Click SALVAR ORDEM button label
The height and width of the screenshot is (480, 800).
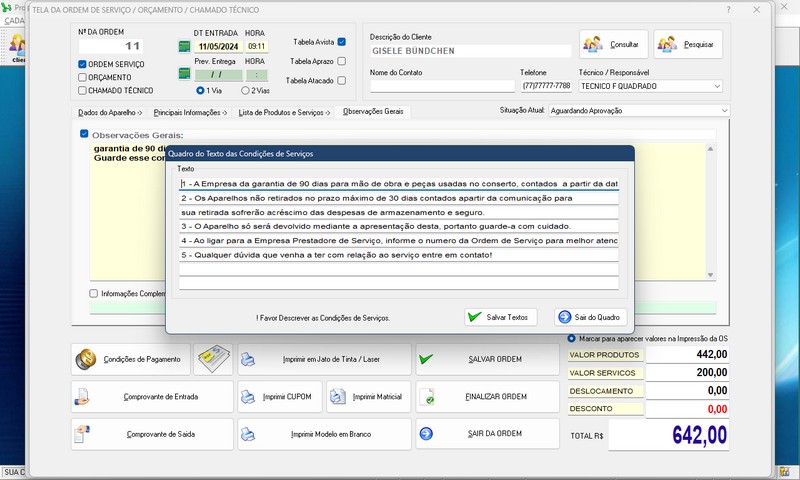coord(495,359)
